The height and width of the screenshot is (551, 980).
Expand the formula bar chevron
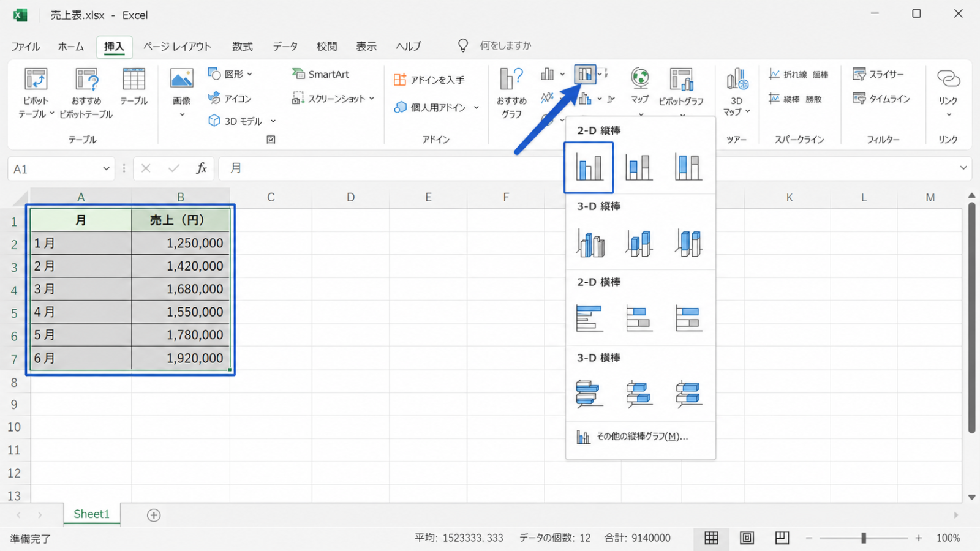tap(963, 168)
